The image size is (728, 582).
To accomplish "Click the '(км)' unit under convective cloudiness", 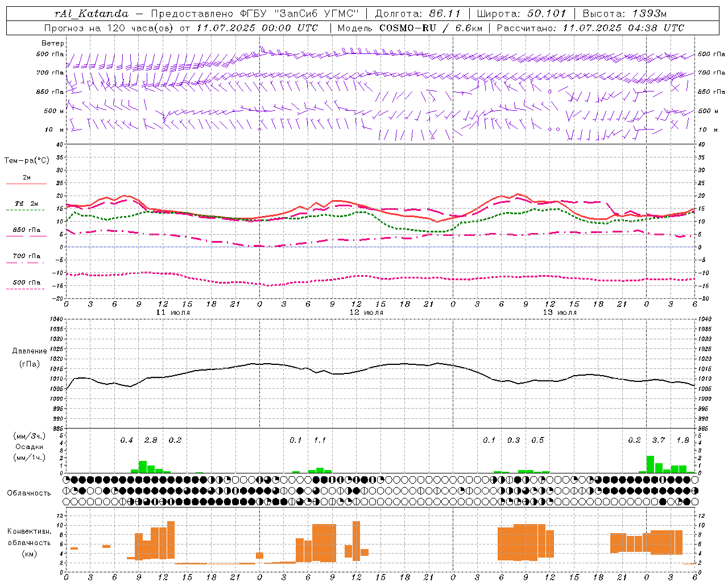I will (29, 554).
